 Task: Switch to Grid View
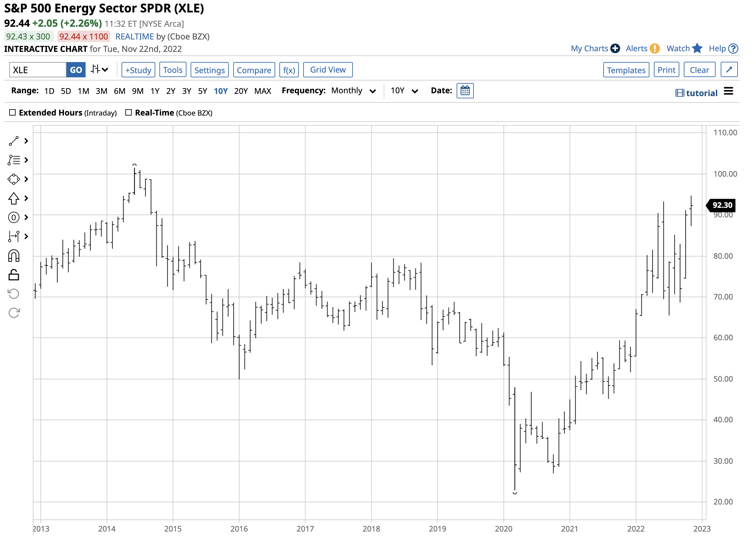pos(328,70)
